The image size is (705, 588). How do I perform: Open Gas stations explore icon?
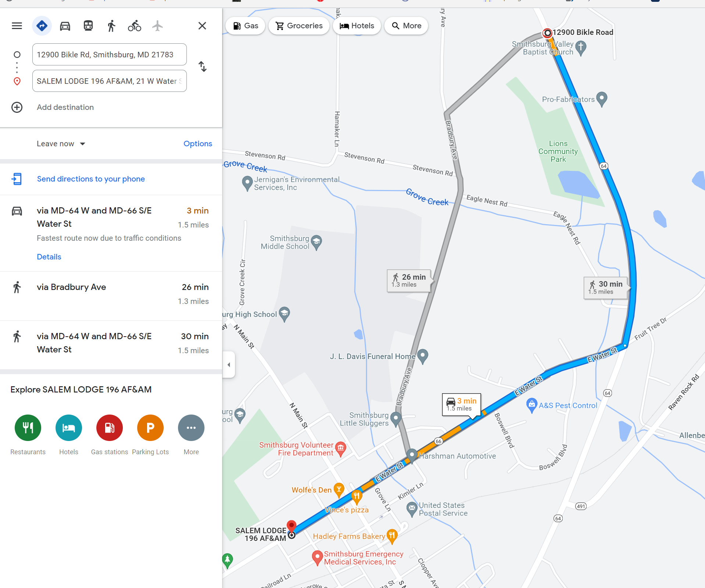110,428
